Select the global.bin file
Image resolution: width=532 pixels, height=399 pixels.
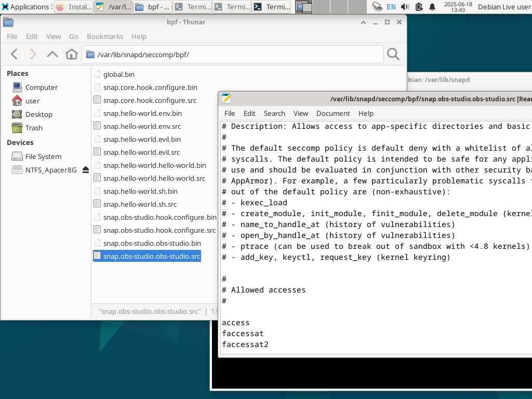[118, 74]
